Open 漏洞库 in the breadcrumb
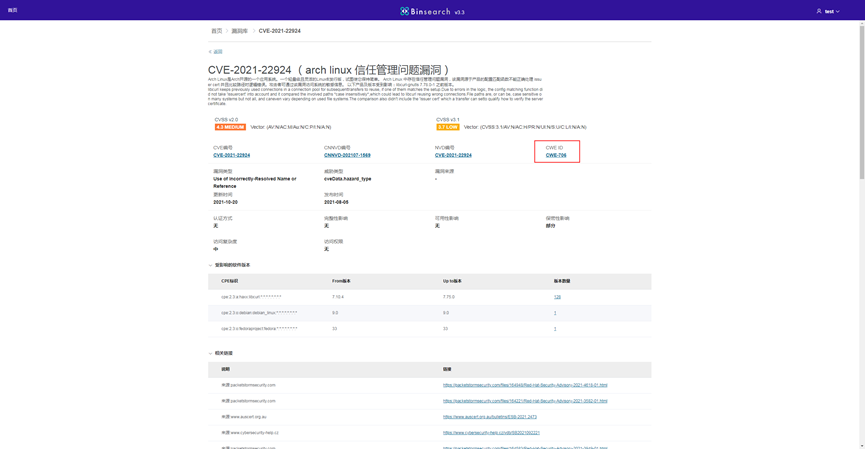The image size is (865, 449). 240,31
